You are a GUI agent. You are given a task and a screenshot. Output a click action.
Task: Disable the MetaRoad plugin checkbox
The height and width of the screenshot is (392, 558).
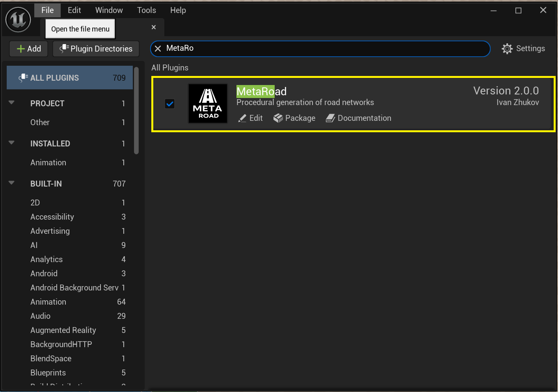click(170, 104)
